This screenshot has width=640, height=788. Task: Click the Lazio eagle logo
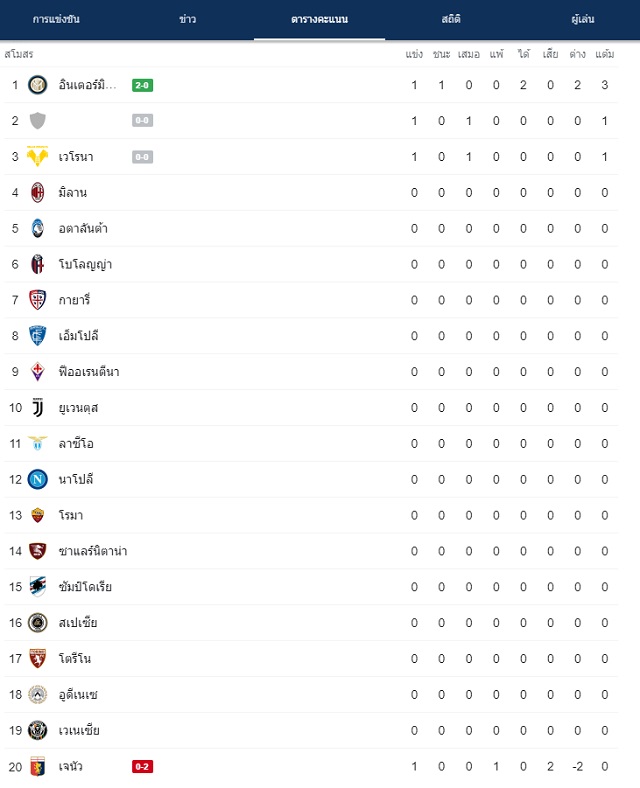(38, 443)
